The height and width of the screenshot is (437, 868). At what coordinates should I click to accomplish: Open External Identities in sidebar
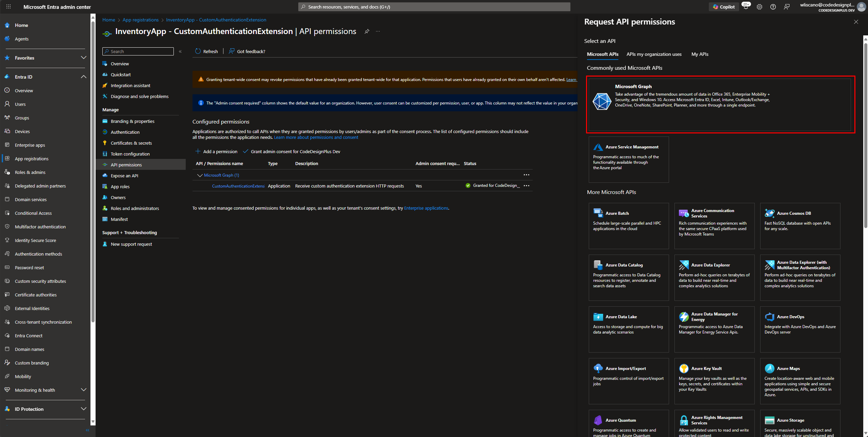point(32,308)
